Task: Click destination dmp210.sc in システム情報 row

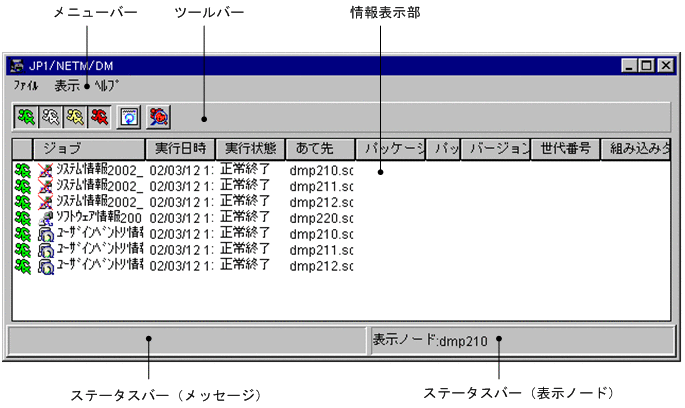Action: tap(321, 170)
